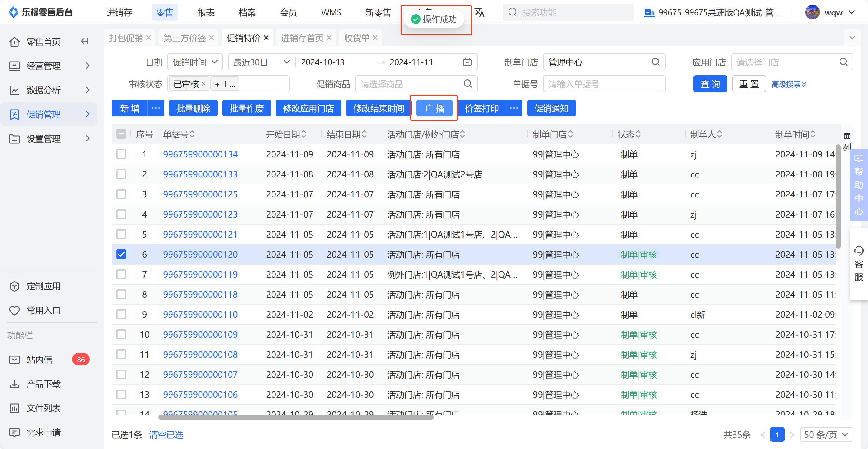Image resolution: width=868 pixels, height=449 pixels.
Task: Click the 促销通知 button
Action: coord(551,108)
